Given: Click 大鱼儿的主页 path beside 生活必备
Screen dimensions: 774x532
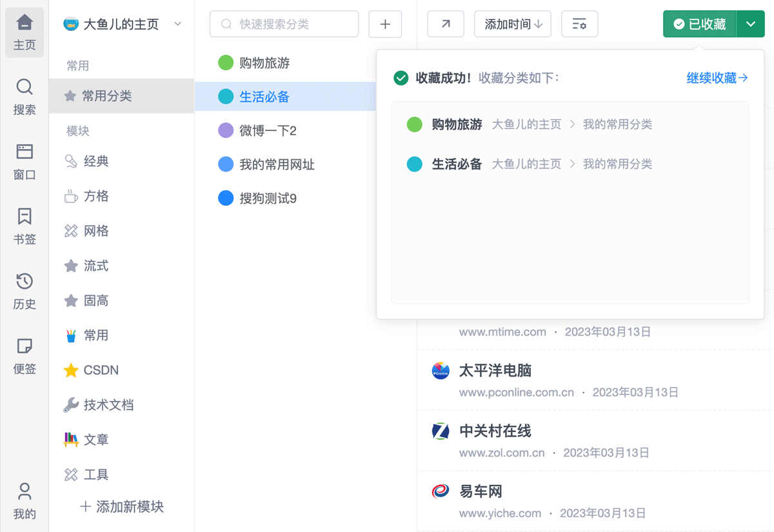Looking at the screenshot, I should pos(527,164).
